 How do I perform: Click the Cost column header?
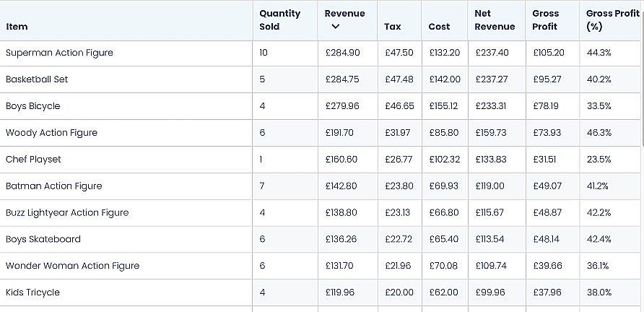[x=439, y=27]
